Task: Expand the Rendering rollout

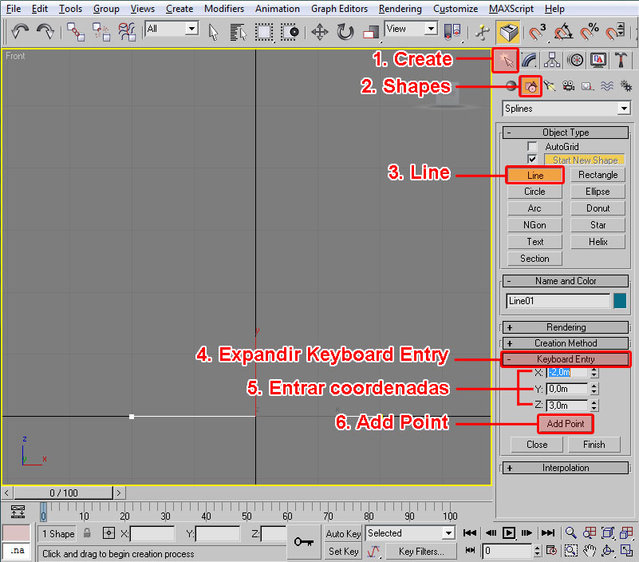Action: pos(566,327)
